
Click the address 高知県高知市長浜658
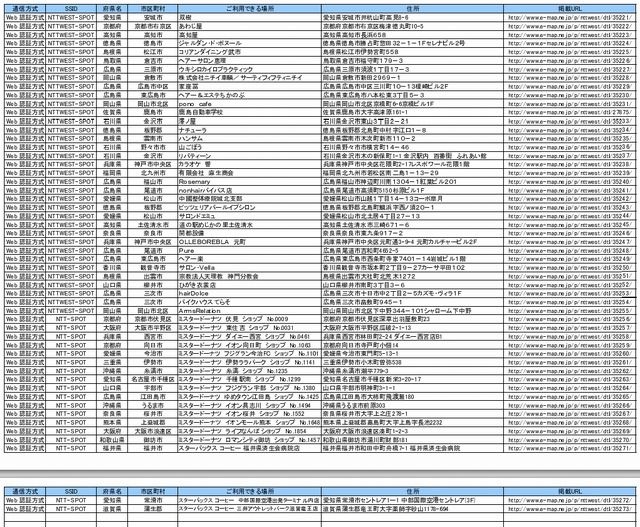click(355, 35)
